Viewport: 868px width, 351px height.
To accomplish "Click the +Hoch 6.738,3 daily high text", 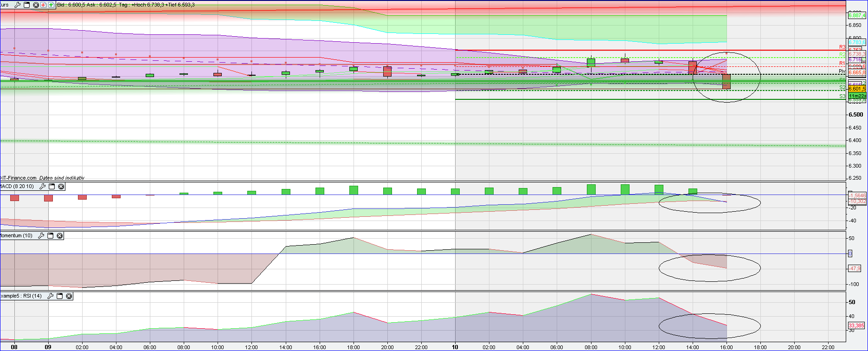I will 148,5.
